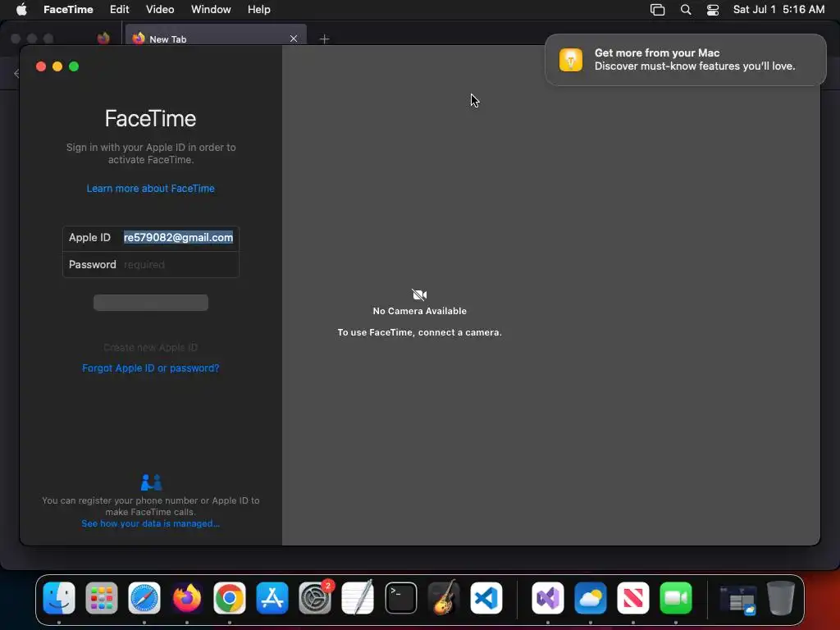Minimize FaceTime with the yellow button
The height and width of the screenshot is (630, 840).
(x=57, y=66)
